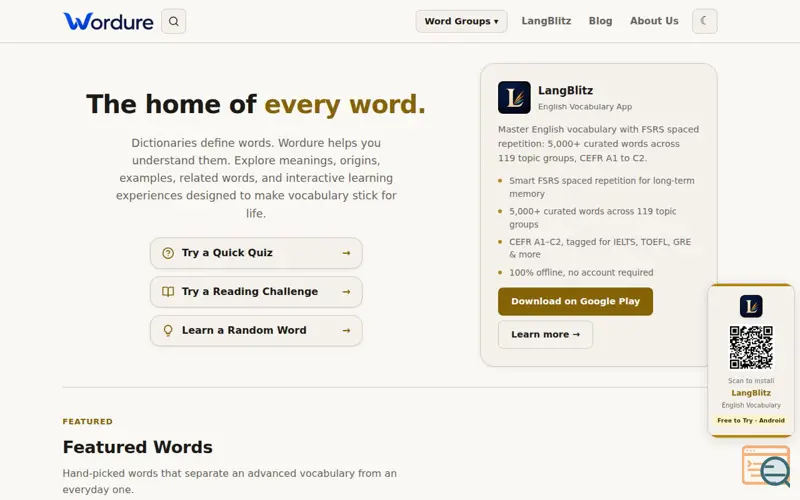Click The home of every word headline
Image resolution: width=800 pixels, height=500 pixels.
[x=256, y=104]
